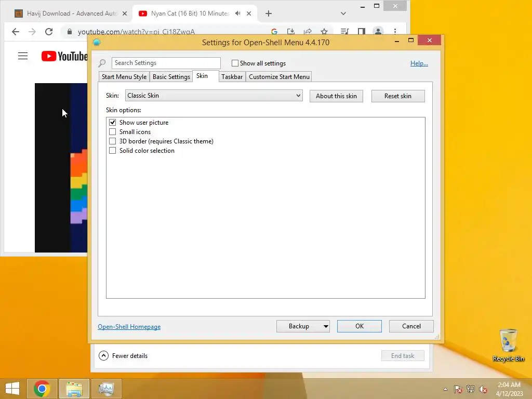This screenshot has height=399, width=532.
Task: Collapse with Fewer details
Action: (123, 355)
